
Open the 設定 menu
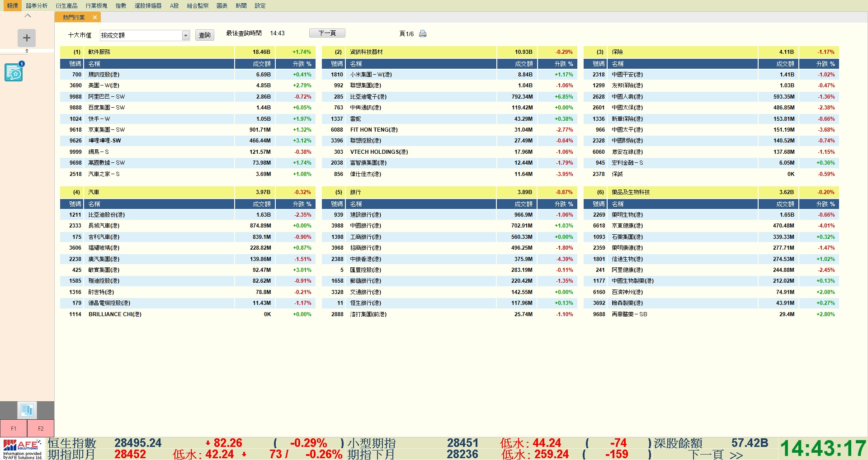pos(260,5)
